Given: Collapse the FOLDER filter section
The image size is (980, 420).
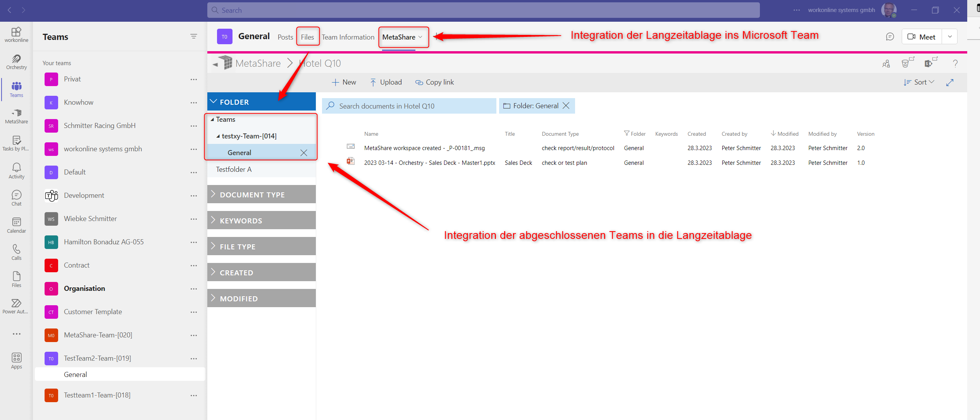Looking at the screenshot, I should [x=261, y=102].
